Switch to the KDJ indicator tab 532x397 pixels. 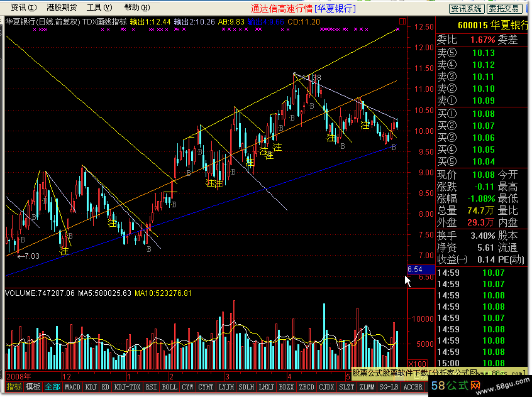pyautogui.click(x=91, y=387)
